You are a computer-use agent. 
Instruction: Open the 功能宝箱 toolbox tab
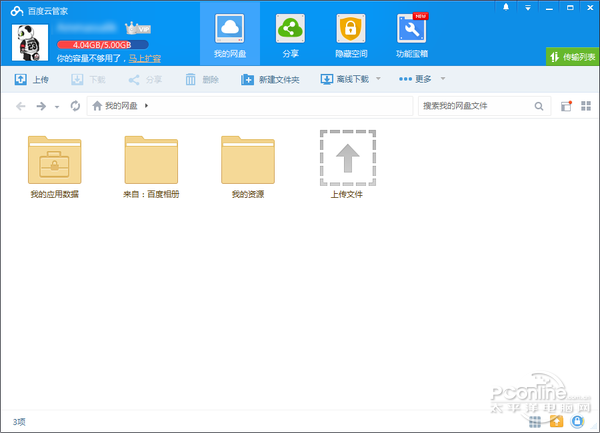pyautogui.click(x=410, y=34)
